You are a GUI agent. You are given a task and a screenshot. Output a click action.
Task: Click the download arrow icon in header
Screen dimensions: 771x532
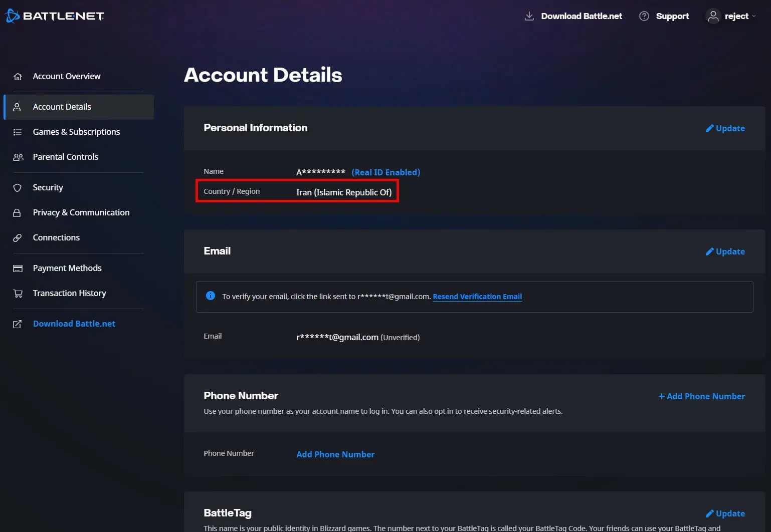coord(529,16)
